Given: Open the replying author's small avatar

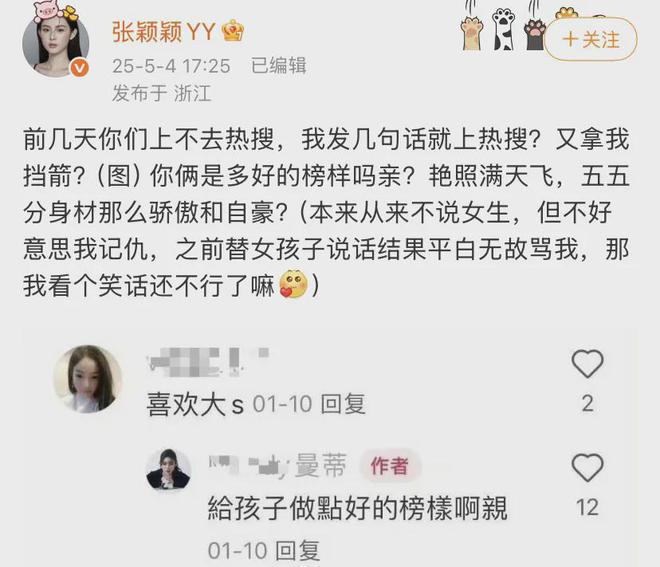Looking at the screenshot, I should 168,469.
